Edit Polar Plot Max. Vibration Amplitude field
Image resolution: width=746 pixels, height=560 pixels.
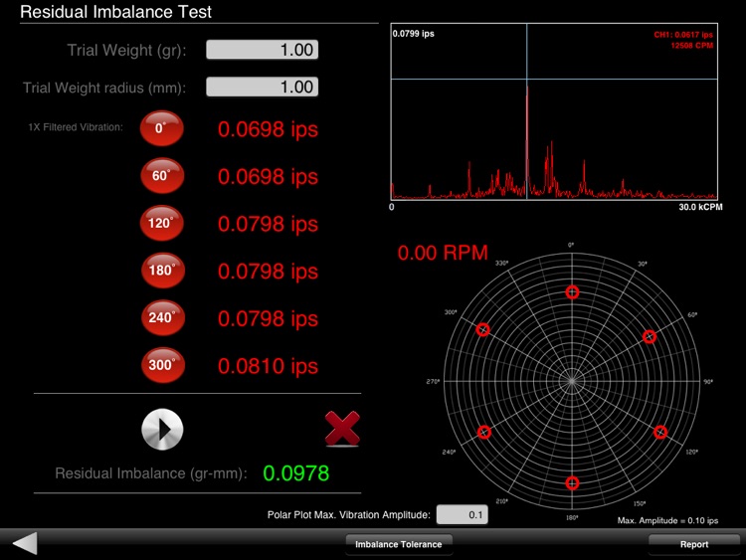[x=462, y=514]
